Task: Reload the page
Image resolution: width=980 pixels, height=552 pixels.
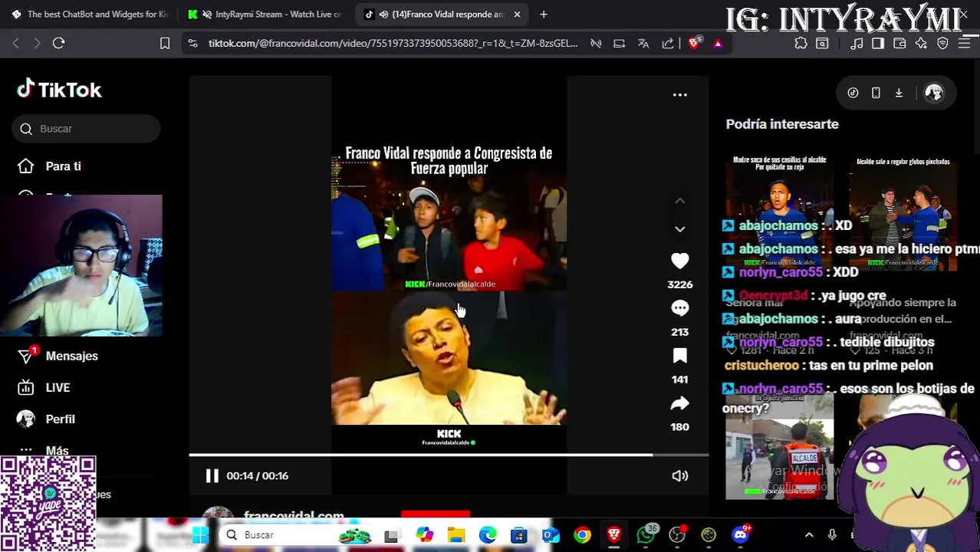Action: click(58, 44)
